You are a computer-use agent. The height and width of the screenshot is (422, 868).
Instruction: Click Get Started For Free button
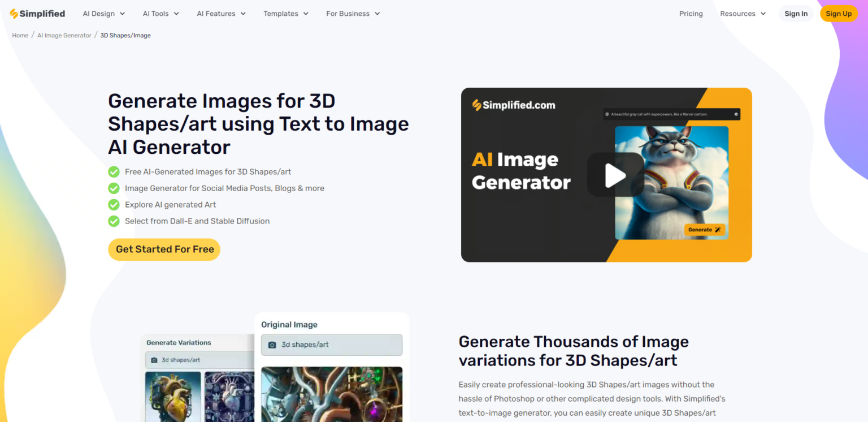tap(164, 249)
